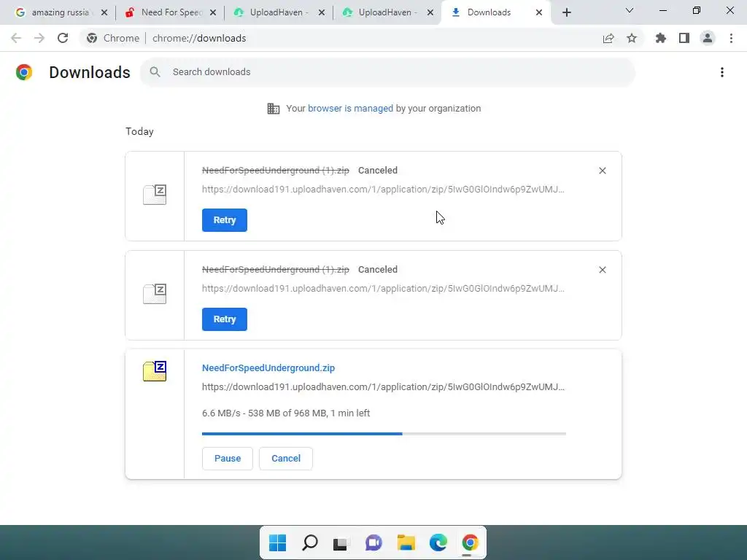The height and width of the screenshot is (560, 747).
Task: Close the first UploadHaven tab
Action: (322, 12)
